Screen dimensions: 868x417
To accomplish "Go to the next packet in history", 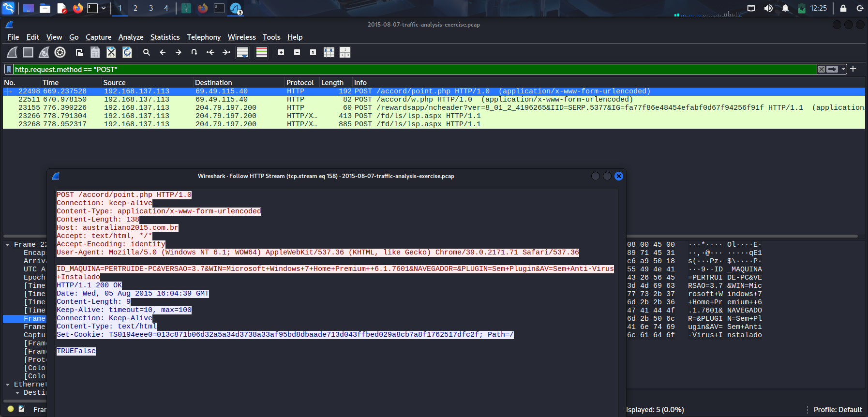I will 179,52.
